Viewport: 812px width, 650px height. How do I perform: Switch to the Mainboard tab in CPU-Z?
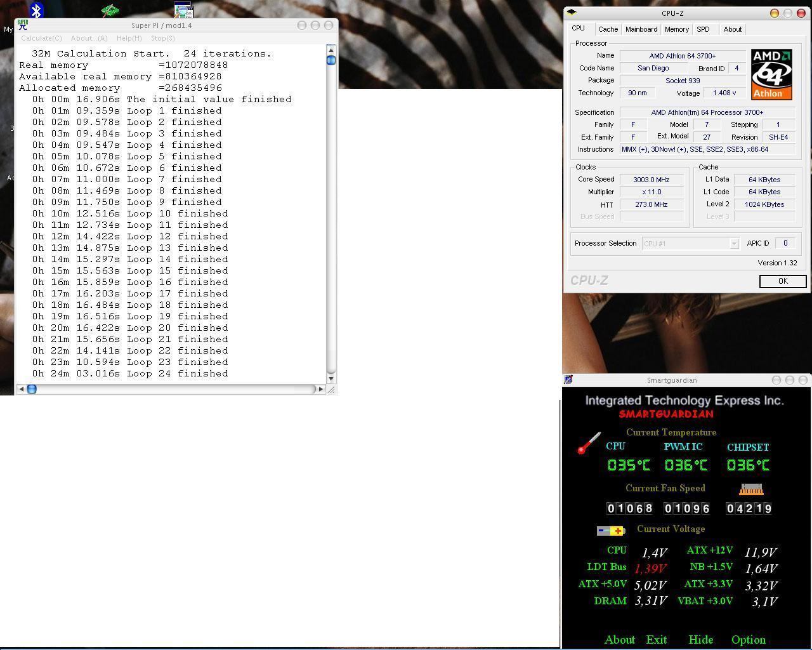(x=641, y=29)
